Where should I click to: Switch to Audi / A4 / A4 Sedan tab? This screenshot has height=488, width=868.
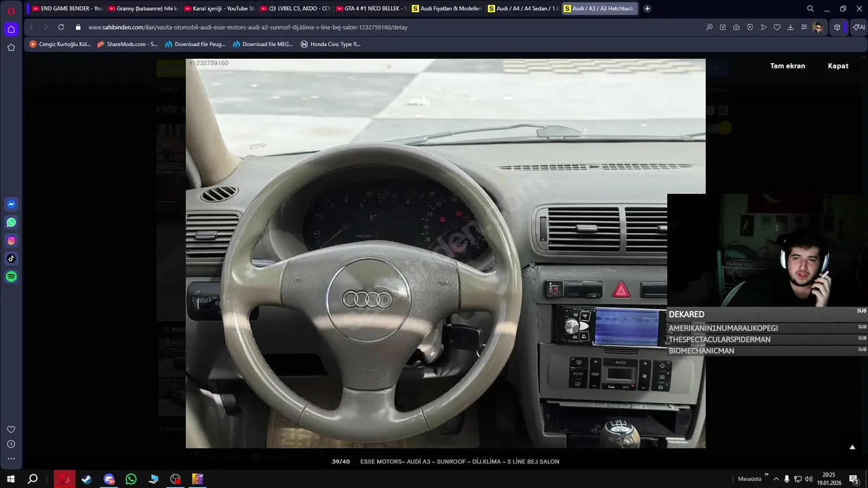522,9
